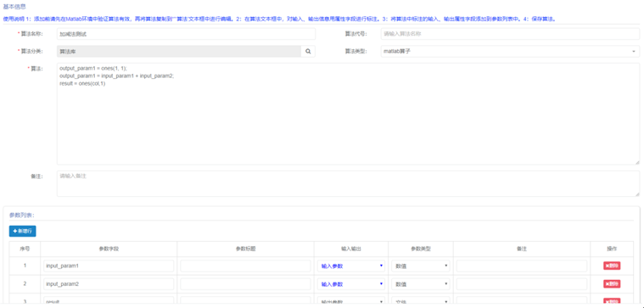Click sequence number 2 in the table
The image size is (644, 308).
[25, 283]
